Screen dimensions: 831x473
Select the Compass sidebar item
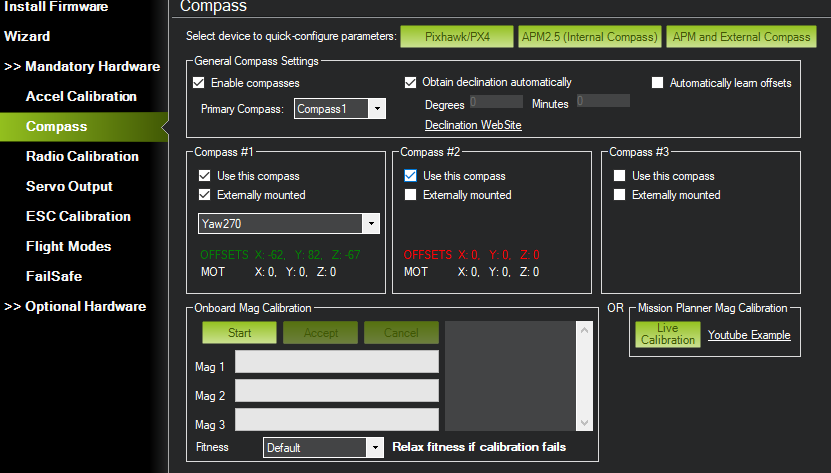click(x=84, y=127)
